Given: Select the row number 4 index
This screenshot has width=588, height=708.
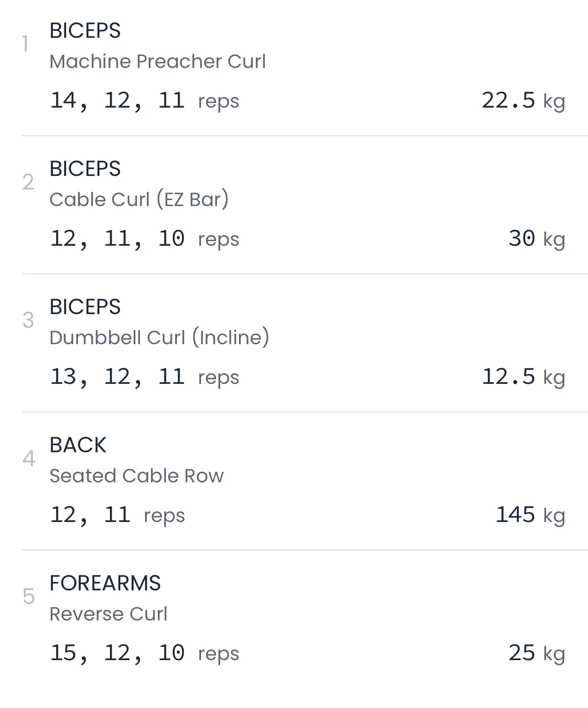Looking at the screenshot, I should pos(28,459).
